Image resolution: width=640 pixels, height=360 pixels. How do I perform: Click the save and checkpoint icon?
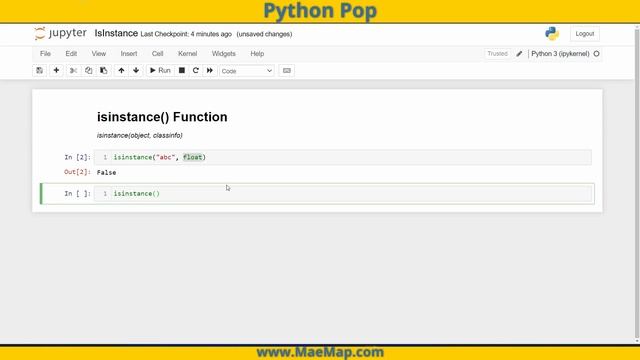point(40,71)
